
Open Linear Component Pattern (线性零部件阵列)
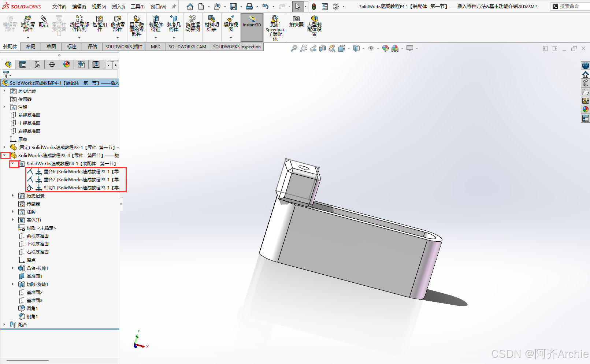point(79,23)
